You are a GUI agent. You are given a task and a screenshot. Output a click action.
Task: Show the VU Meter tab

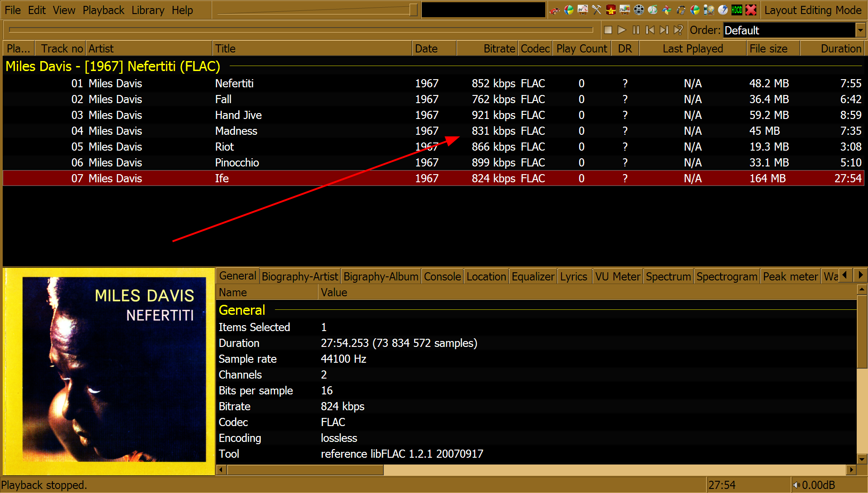tap(618, 276)
